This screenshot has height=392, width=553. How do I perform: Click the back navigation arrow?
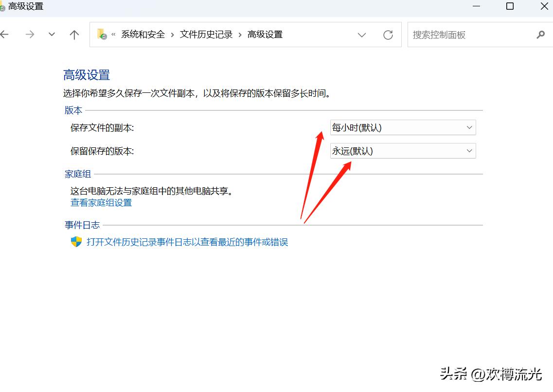pos(5,34)
